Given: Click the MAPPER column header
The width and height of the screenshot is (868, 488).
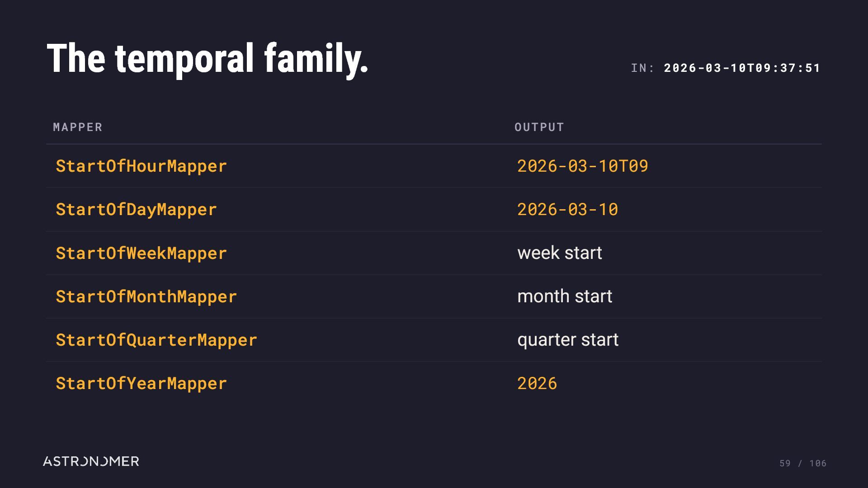Looking at the screenshot, I should click(x=78, y=127).
